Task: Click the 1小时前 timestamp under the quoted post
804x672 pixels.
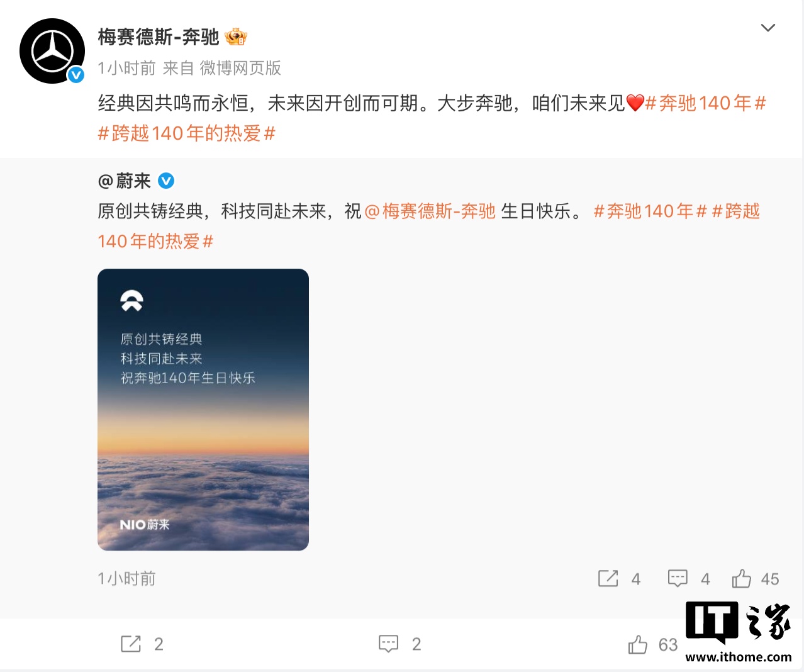Action: pos(126,579)
